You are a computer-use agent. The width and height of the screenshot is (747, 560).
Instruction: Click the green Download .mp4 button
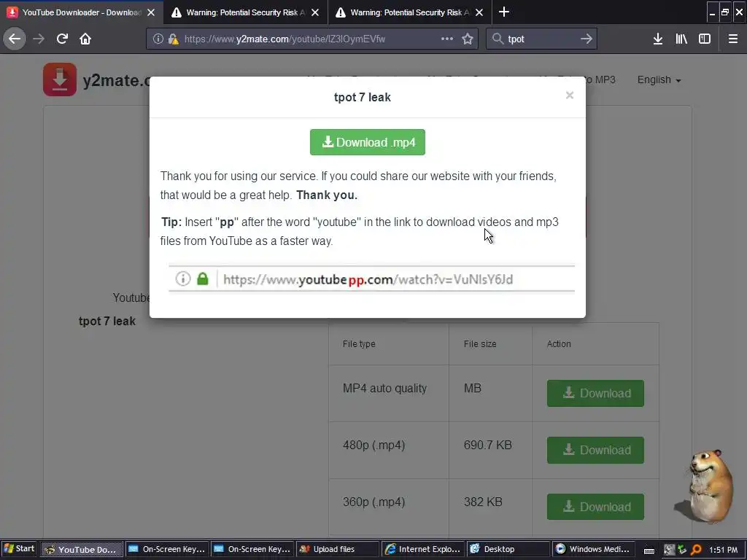click(368, 142)
